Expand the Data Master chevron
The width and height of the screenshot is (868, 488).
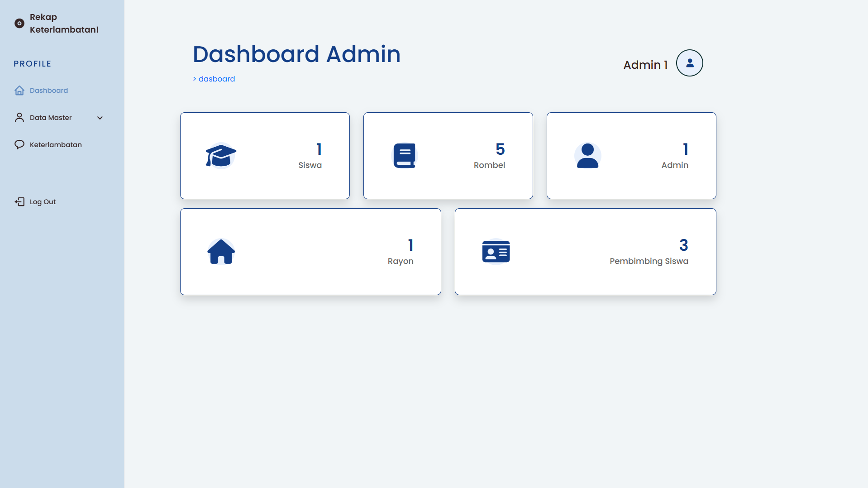coord(100,118)
